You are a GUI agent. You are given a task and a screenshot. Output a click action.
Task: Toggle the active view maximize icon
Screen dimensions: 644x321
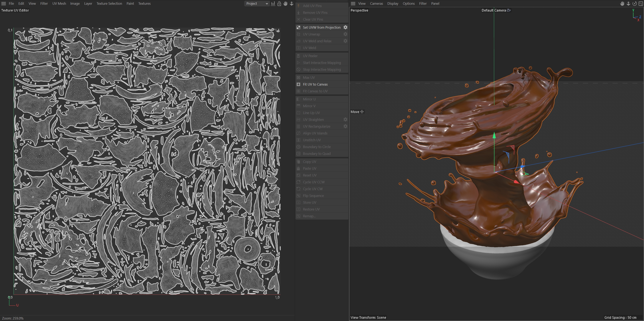641,4
